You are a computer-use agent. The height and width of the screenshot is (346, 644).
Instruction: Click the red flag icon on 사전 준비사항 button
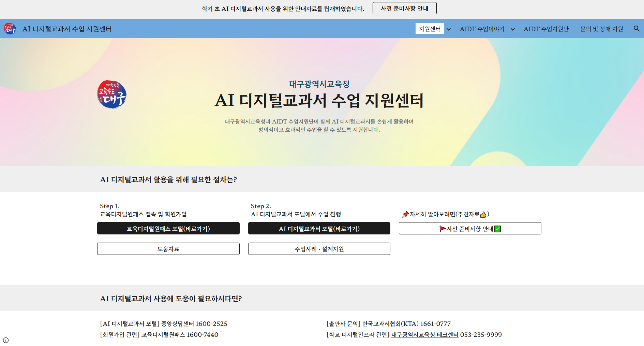[442, 229]
